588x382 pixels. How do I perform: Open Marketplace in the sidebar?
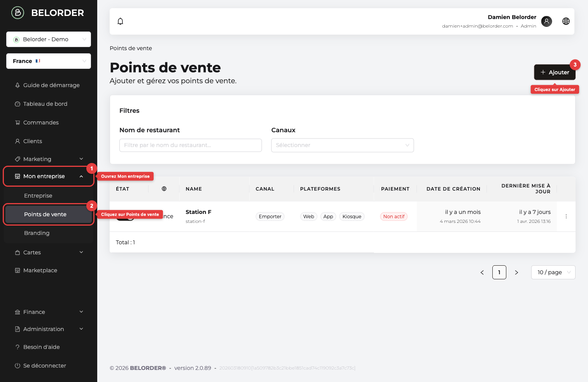pyautogui.click(x=49, y=270)
